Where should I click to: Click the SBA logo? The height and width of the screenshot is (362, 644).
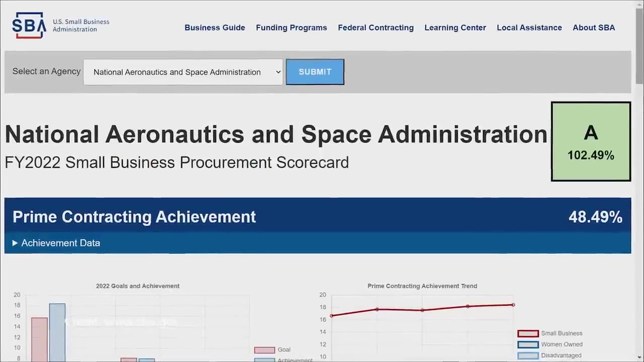tap(60, 25)
